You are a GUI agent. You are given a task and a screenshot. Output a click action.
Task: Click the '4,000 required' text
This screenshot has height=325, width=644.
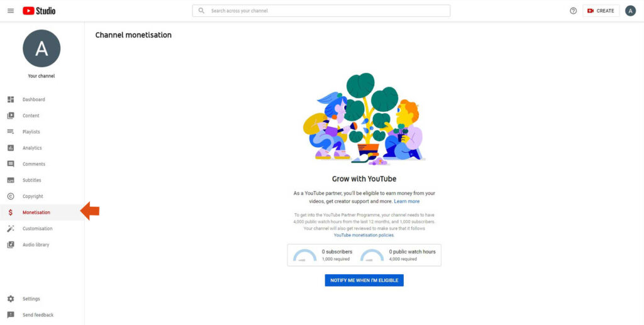403,259
